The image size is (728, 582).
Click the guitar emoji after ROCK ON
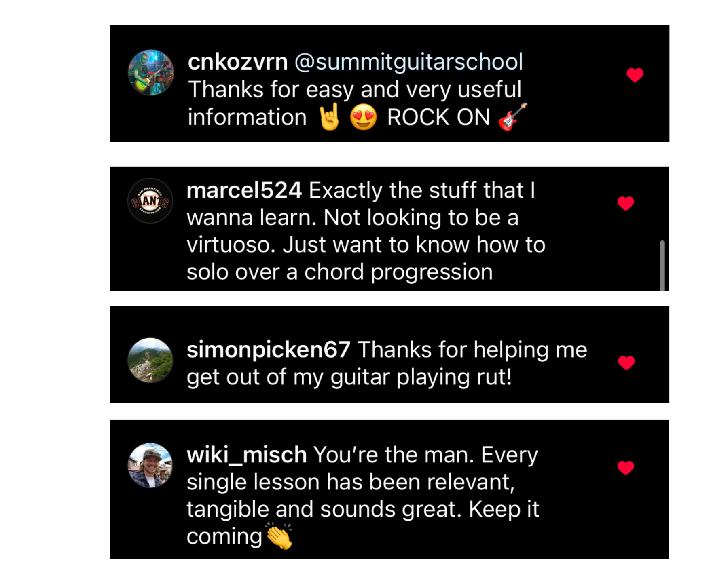[513, 117]
